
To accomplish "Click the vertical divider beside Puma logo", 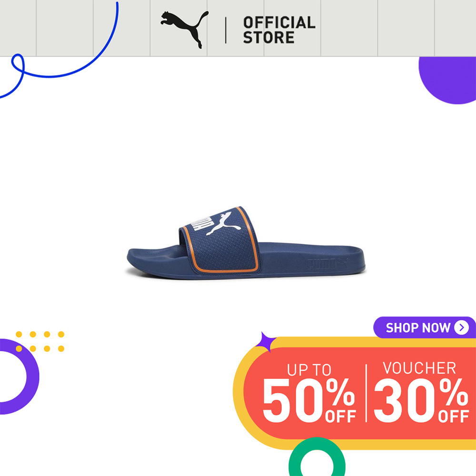I will pos(226,30).
